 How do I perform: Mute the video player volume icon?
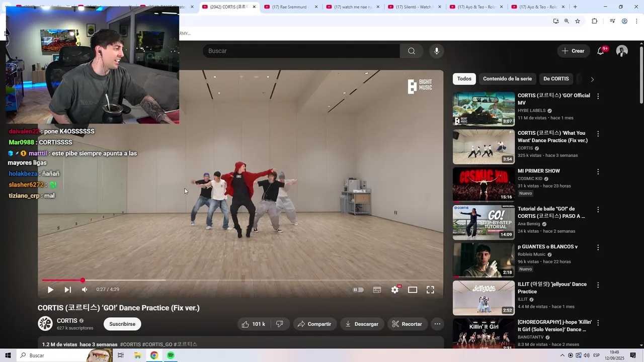pyautogui.click(x=85, y=290)
